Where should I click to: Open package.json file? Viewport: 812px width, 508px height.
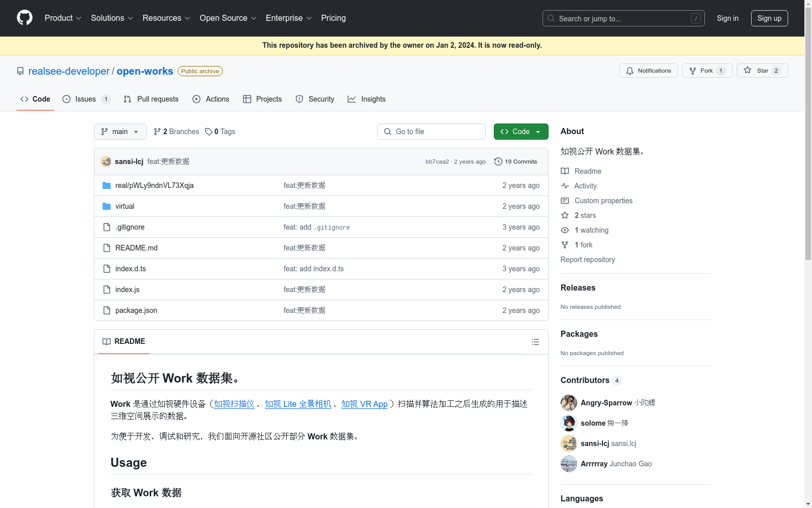click(x=136, y=310)
